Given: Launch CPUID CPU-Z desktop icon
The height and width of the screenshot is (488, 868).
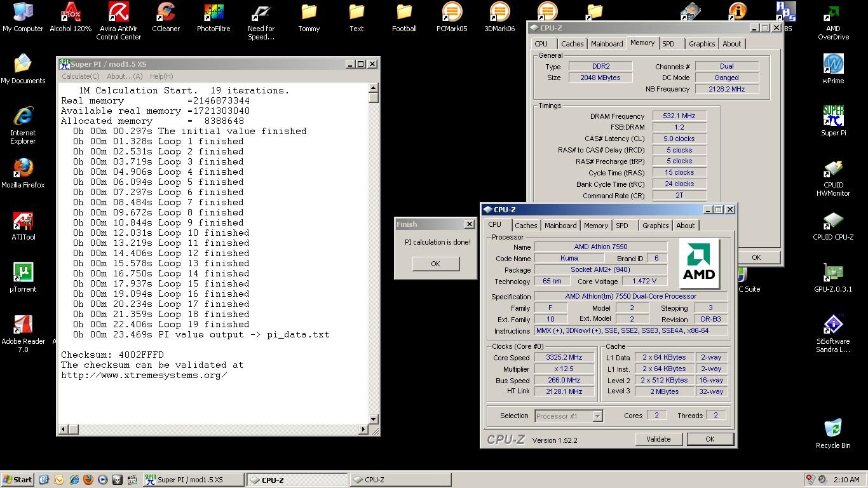Looking at the screenshot, I should point(833,225).
